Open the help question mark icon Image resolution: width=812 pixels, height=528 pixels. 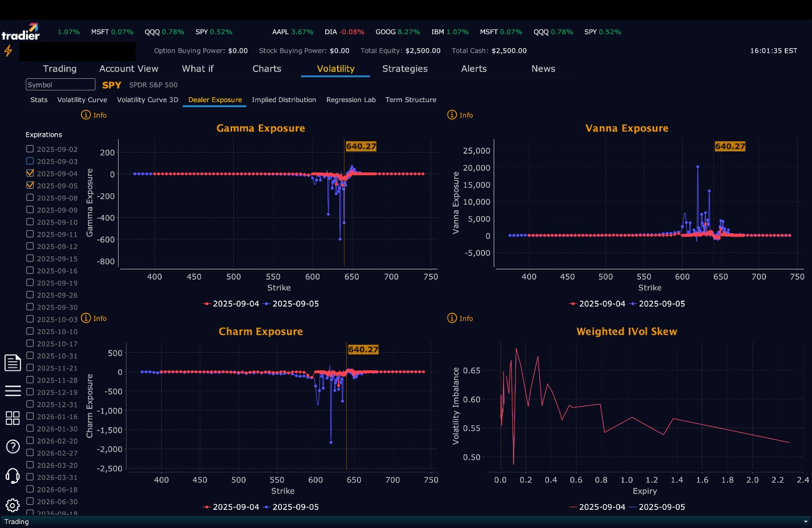[x=12, y=446]
